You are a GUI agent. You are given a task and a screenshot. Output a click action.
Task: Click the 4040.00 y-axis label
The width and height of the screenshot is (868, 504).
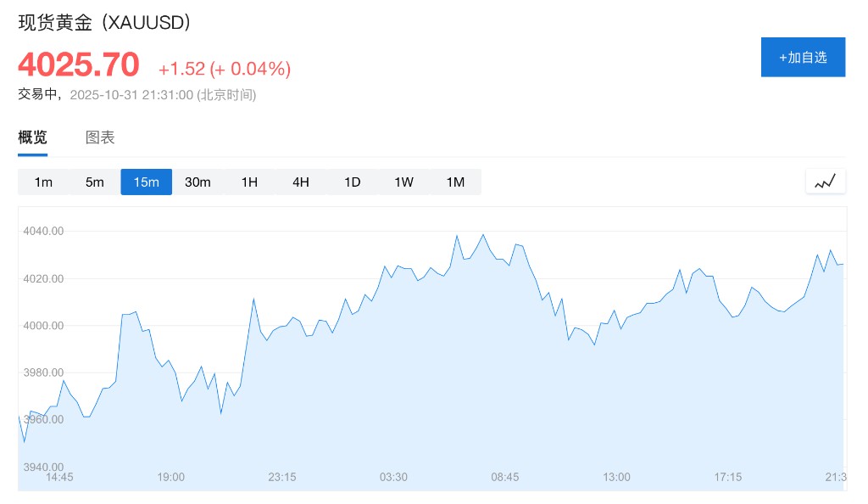tap(43, 231)
